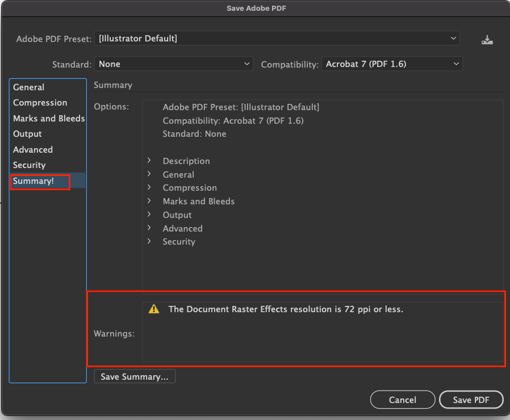The height and width of the screenshot is (420, 510).
Task: Cancel the Save Adobe PDF dialog
Action: [x=402, y=400]
